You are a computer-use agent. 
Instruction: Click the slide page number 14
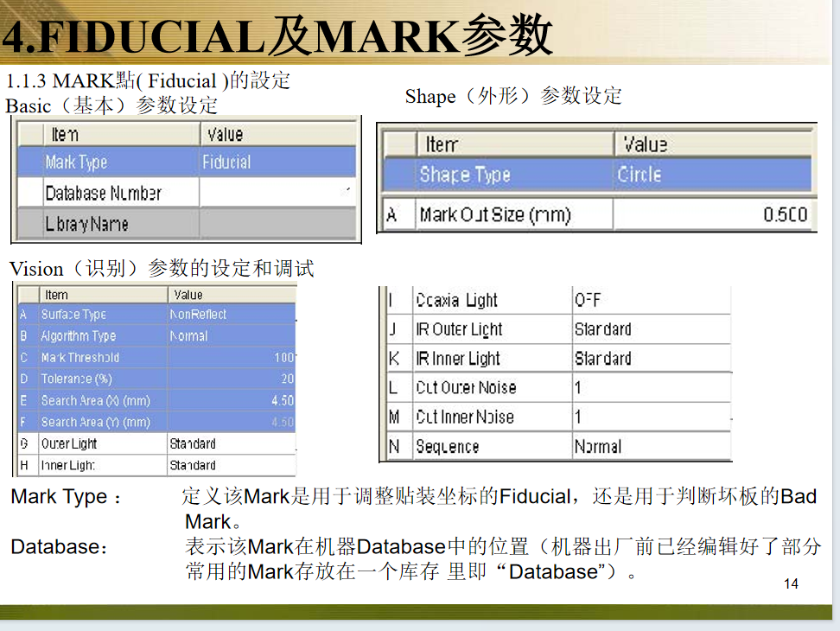(791, 584)
